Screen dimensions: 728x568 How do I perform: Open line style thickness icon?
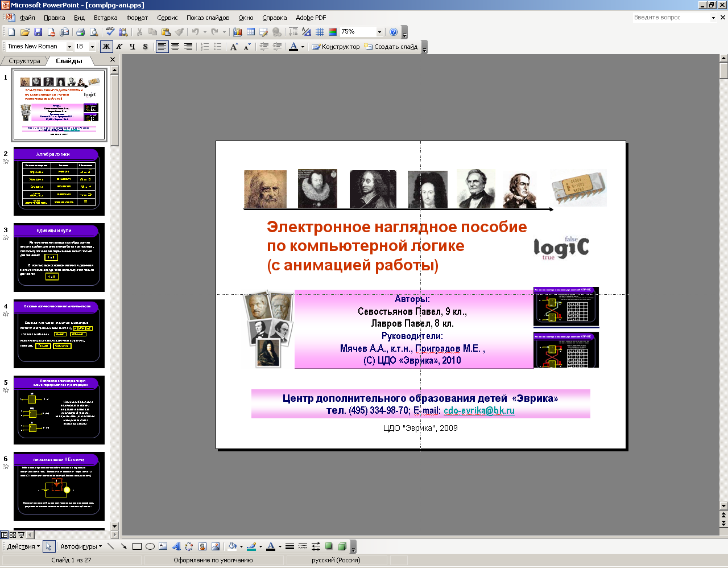click(x=289, y=546)
